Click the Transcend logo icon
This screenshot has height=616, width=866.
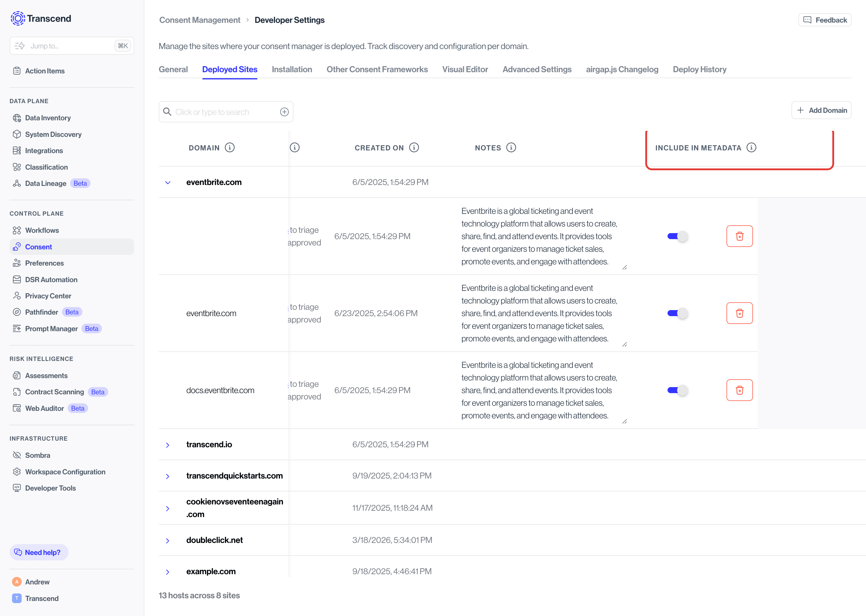pyautogui.click(x=17, y=18)
